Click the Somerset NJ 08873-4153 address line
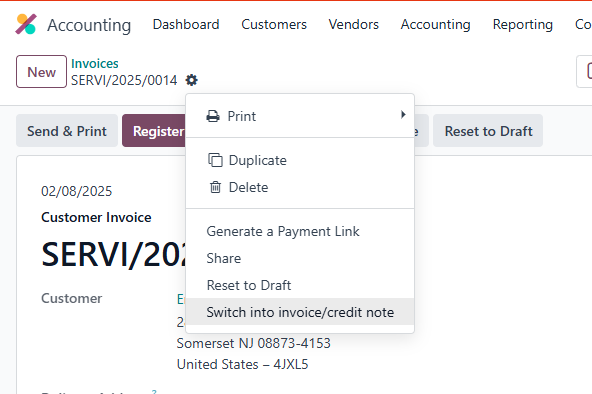 (253, 343)
